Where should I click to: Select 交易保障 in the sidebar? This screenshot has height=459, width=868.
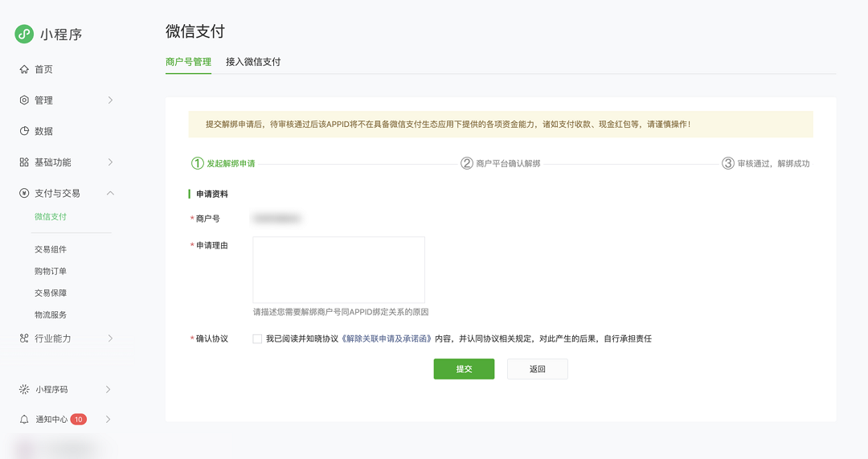[51, 293]
